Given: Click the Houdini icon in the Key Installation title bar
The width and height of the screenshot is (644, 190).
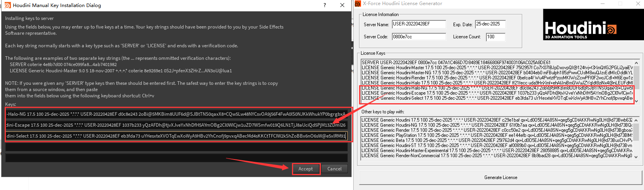Looking at the screenshot, I should tap(7, 5).
